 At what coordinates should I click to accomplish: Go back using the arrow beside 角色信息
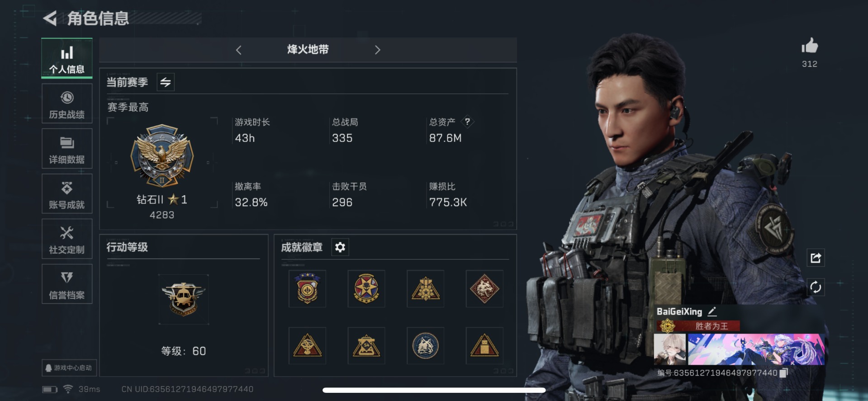pyautogui.click(x=50, y=19)
